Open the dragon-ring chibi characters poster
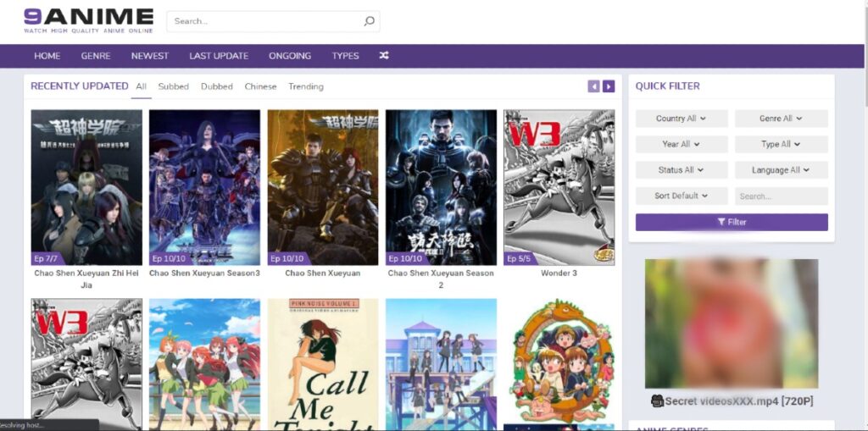The height and width of the screenshot is (431, 868). tap(559, 365)
